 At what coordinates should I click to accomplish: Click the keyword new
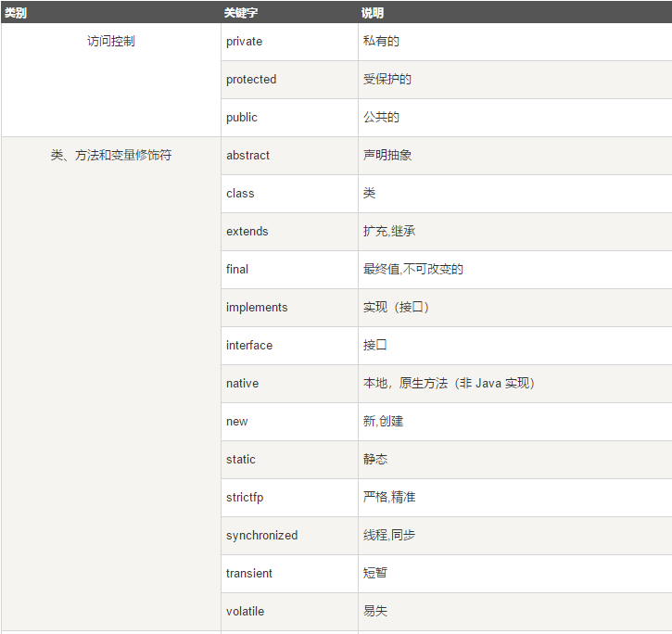[237, 422]
